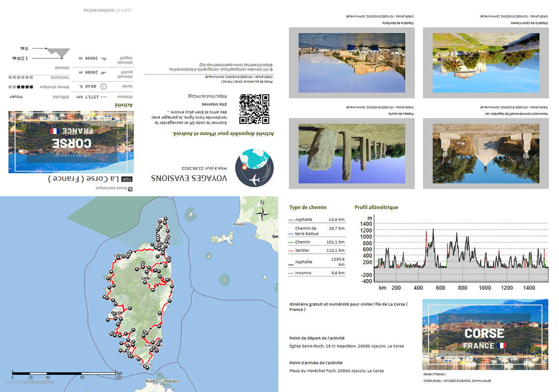Click the 1 219 m altitude value
The width and height of the screenshot is (559, 392).
pos(20,58)
